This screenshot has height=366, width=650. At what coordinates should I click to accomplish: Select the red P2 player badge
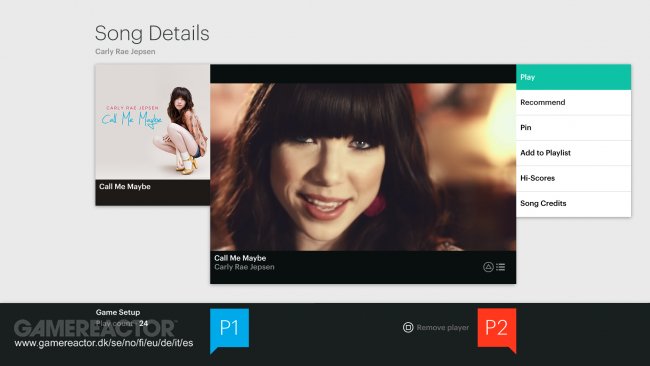[x=497, y=330]
